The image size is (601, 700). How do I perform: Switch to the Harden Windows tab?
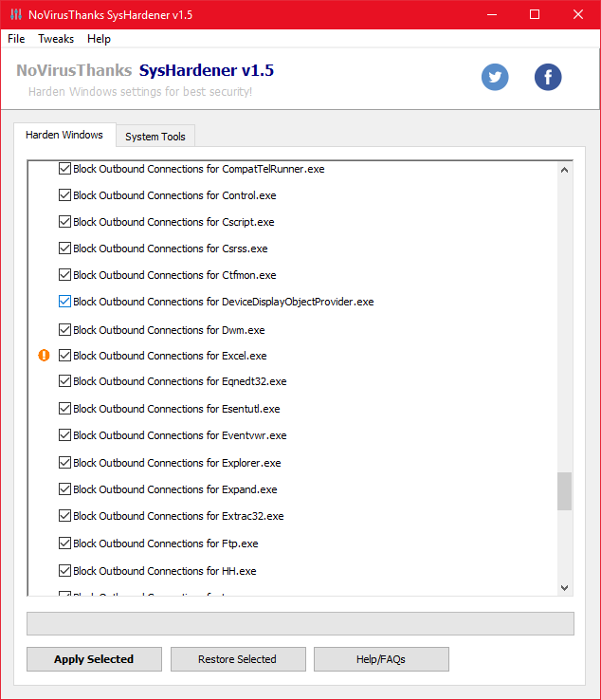[x=64, y=135]
